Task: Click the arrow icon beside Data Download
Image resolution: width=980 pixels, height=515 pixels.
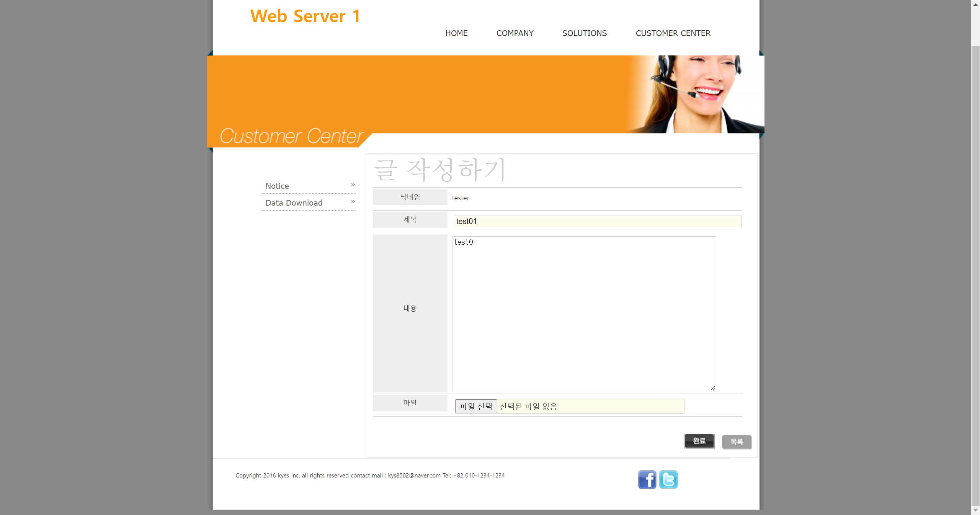Action: coord(353,202)
